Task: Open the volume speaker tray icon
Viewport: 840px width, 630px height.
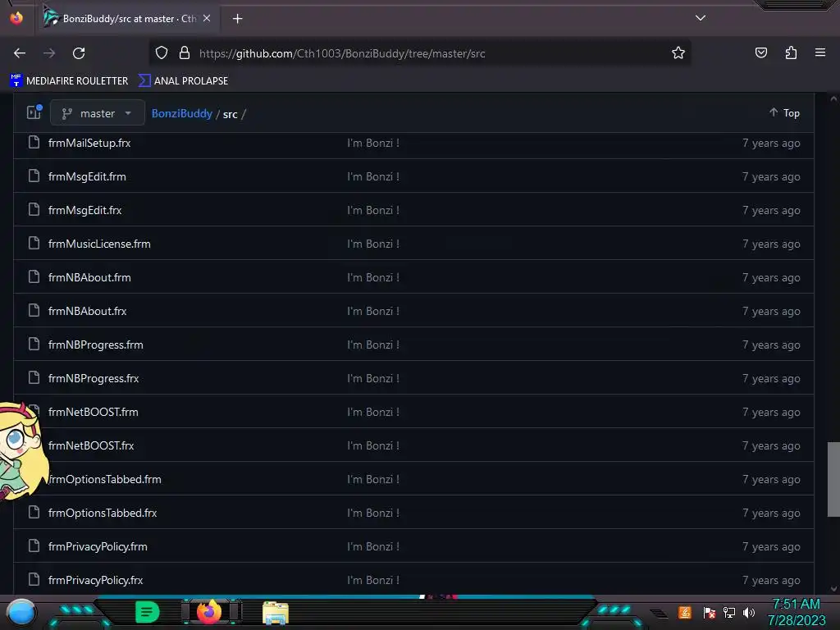Action: pos(748,613)
